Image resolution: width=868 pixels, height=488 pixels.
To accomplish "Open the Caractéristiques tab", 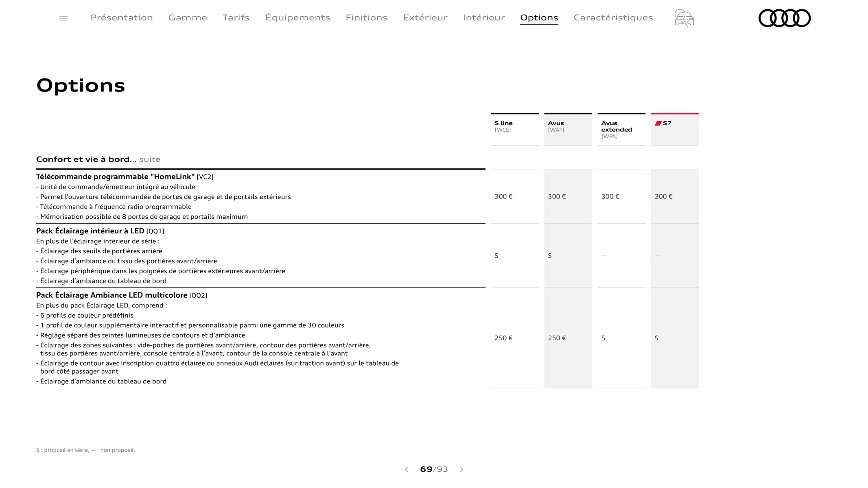I will (x=613, y=17).
